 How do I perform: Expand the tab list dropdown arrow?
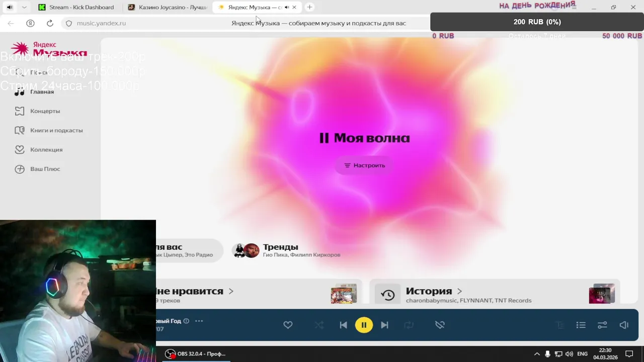(24, 7)
